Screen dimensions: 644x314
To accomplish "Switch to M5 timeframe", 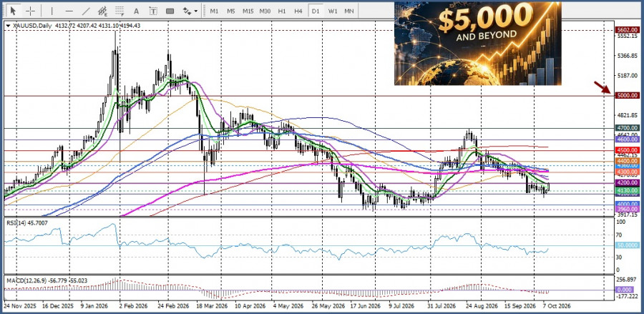I will [x=231, y=11].
